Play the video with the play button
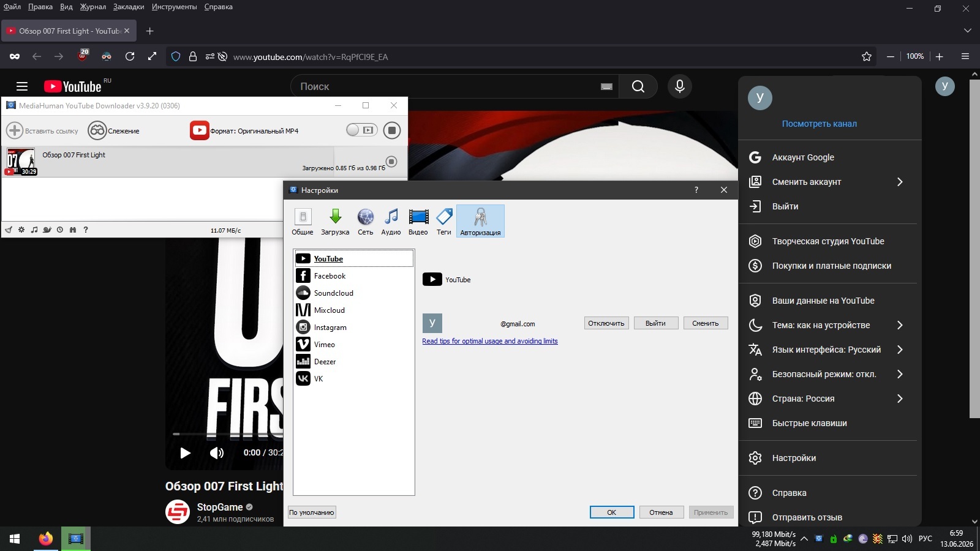This screenshot has height=551, width=980. 185,452
